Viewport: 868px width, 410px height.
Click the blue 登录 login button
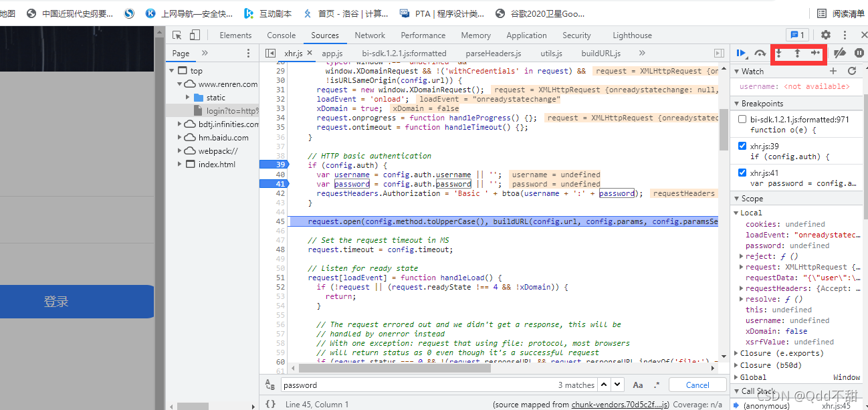(x=77, y=302)
